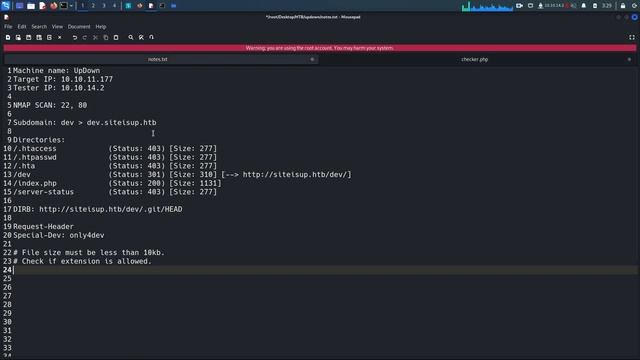Click text 'Target IP: 10.10.11.177'
This screenshot has width=640, height=360.
63,79
